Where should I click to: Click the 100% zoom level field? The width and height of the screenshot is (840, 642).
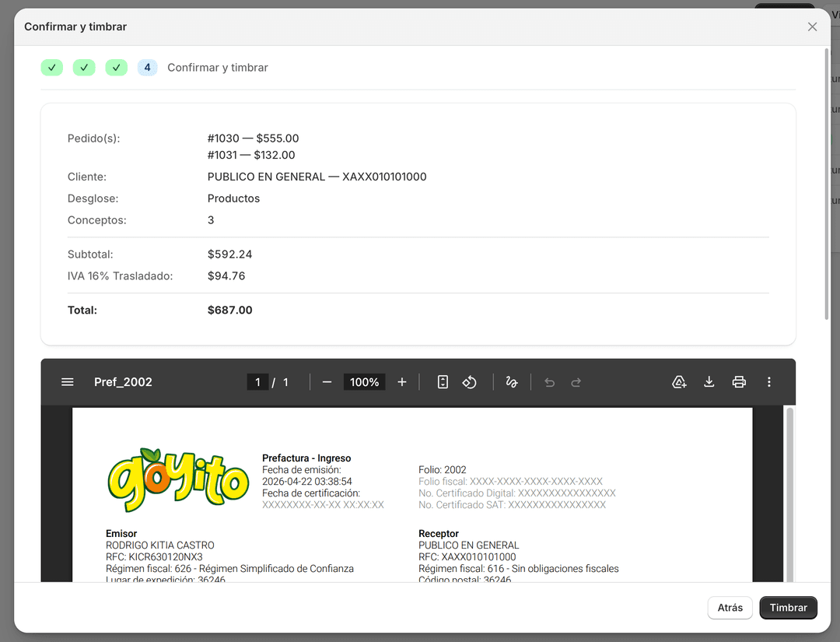[x=364, y=382]
